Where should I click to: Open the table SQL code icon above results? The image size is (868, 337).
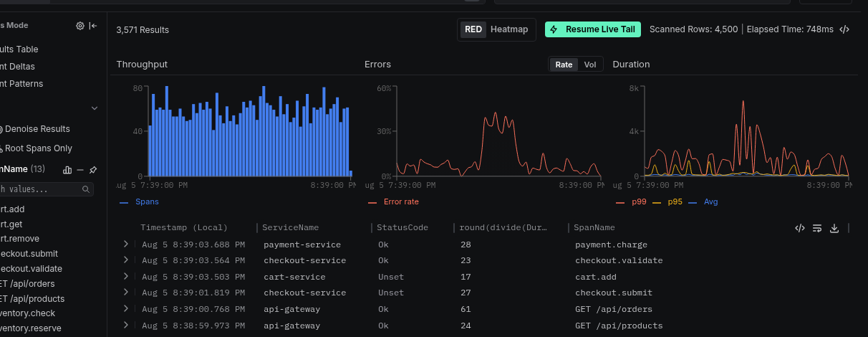pos(800,228)
